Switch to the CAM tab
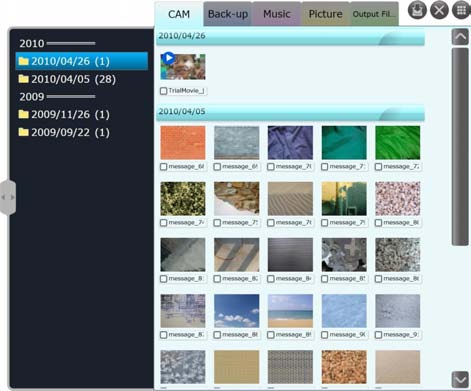471x391 pixels. (179, 14)
